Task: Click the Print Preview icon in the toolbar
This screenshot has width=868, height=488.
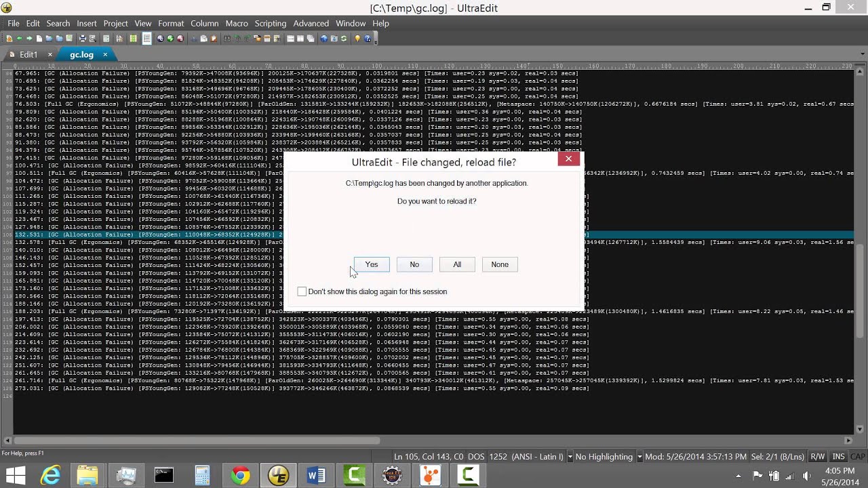Action: [92, 39]
